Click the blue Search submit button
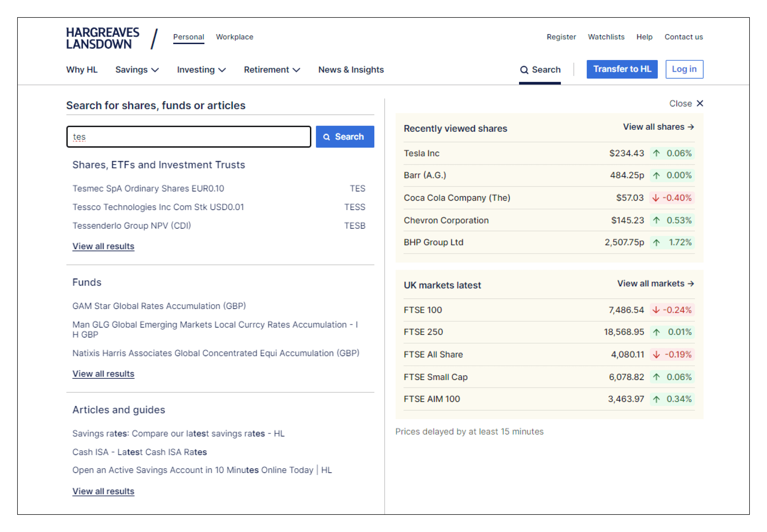The height and width of the screenshot is (532, 767). [345, 137]
